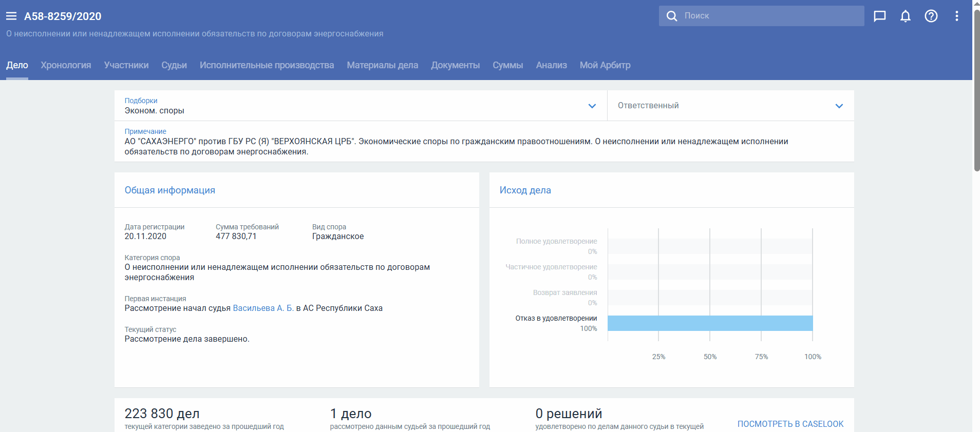
Task: Expand the Ответственный dropdown
Action: click(839, 106)
